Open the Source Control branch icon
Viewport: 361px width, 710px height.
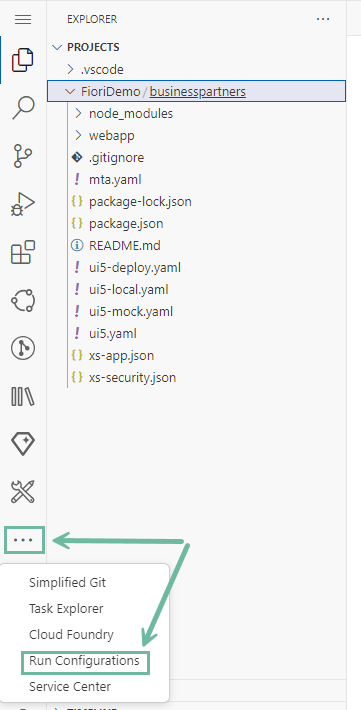click(23, 156)
